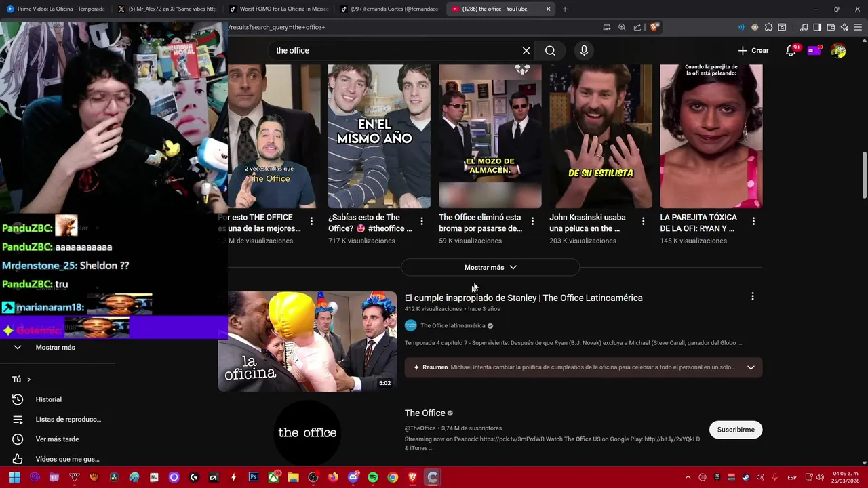Open The Office latinoamérica channel link
Image resolution: width=868 pixels, height=488 pixels.
click(453, 326)
